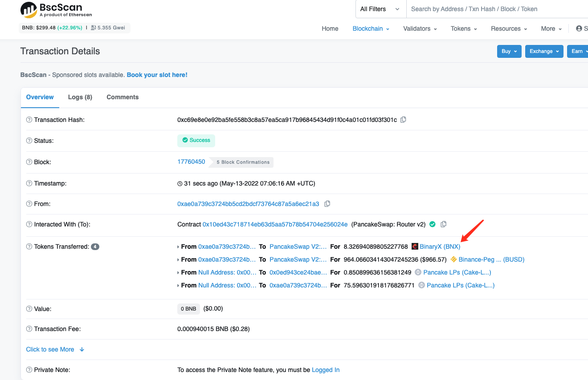Open the Binance-Peg ... (BUSD) token link
The image size is (588, 380).
[492, 259]
